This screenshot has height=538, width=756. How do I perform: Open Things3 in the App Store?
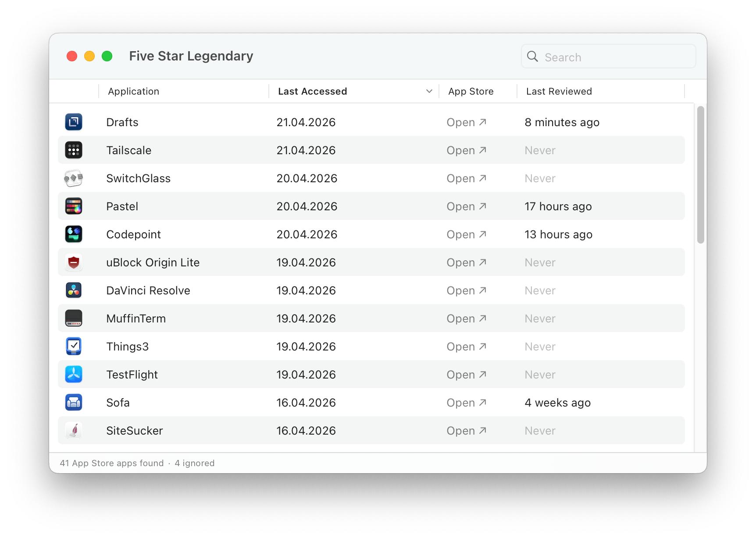[x=467, y=347]
